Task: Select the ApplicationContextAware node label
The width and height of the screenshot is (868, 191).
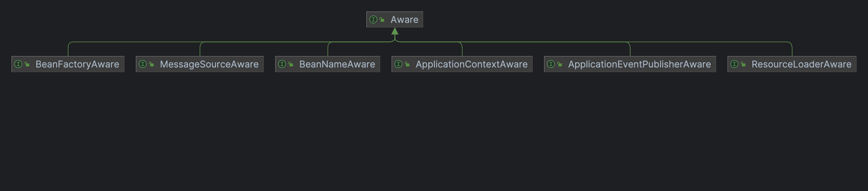Action: pos(471,64)
